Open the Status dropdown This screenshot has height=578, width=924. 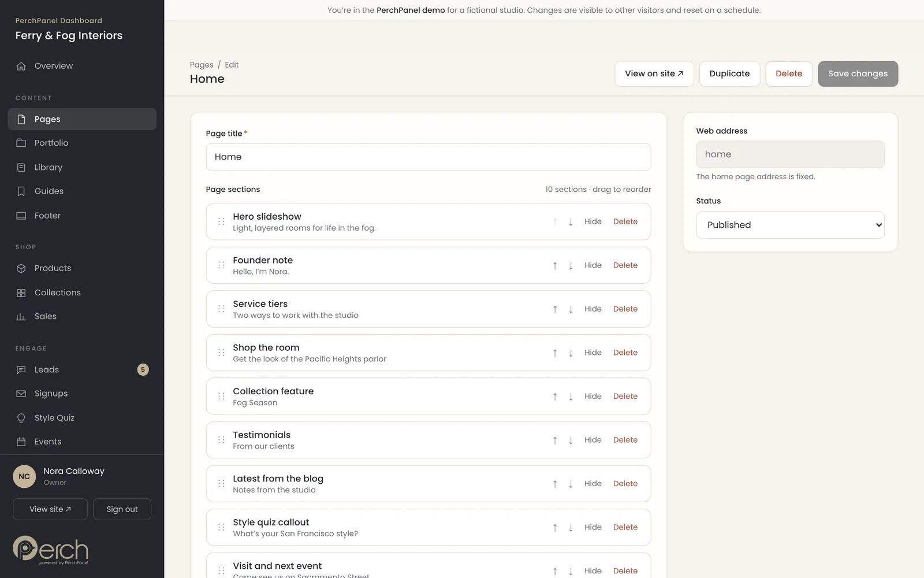pos(790,225)
